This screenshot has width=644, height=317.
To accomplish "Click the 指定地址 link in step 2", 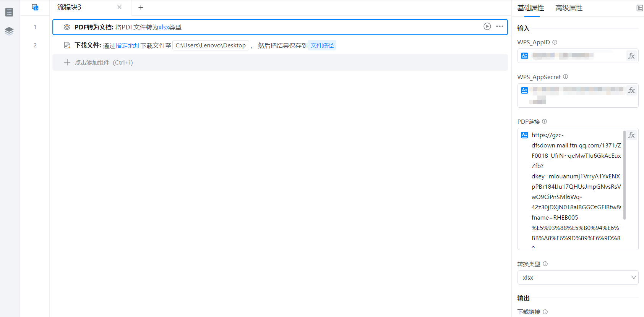I will tap(128, 45).
